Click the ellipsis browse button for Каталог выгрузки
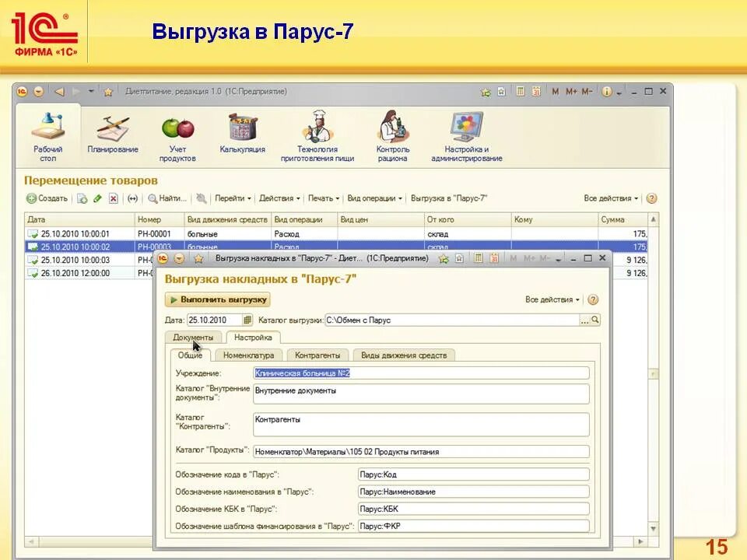The width and height of the screenshot is (747, 560). pos(584,320)
